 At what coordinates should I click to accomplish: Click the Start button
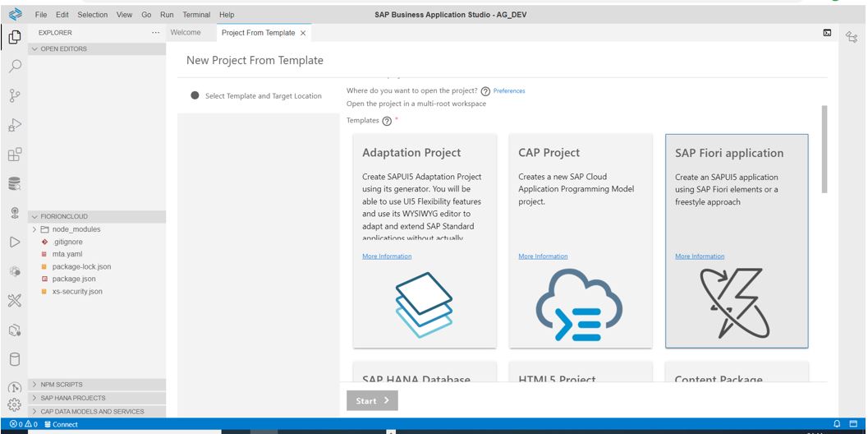tap(372, 400)
